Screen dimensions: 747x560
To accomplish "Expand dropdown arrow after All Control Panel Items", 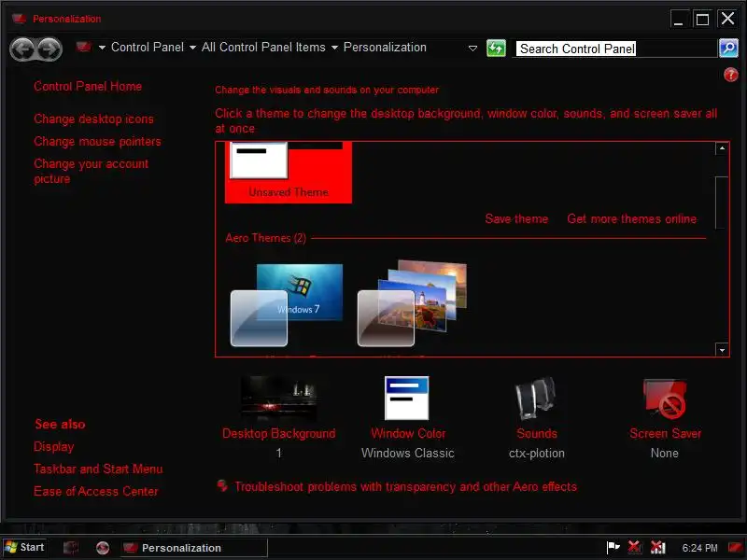I will [334, 48].
